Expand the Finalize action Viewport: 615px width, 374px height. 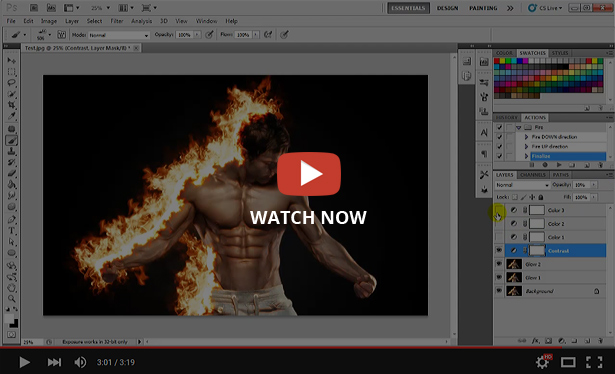point(526,156)
